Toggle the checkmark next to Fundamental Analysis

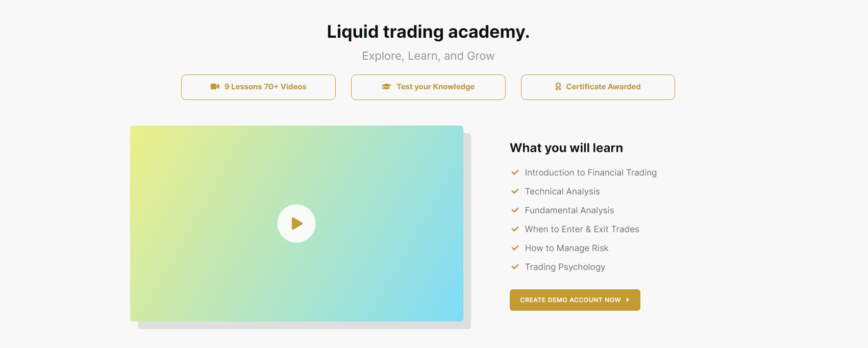click(x=515, y=210)
